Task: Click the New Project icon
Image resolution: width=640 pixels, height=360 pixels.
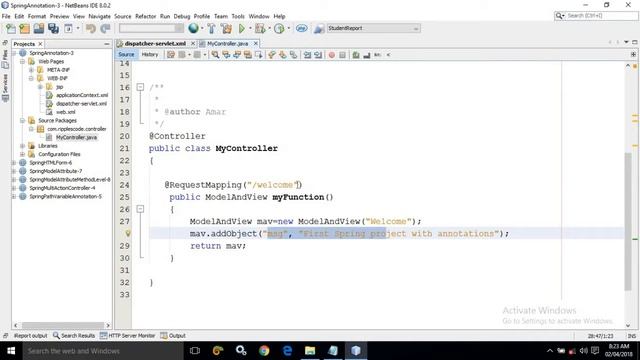Action: [24, 29]
